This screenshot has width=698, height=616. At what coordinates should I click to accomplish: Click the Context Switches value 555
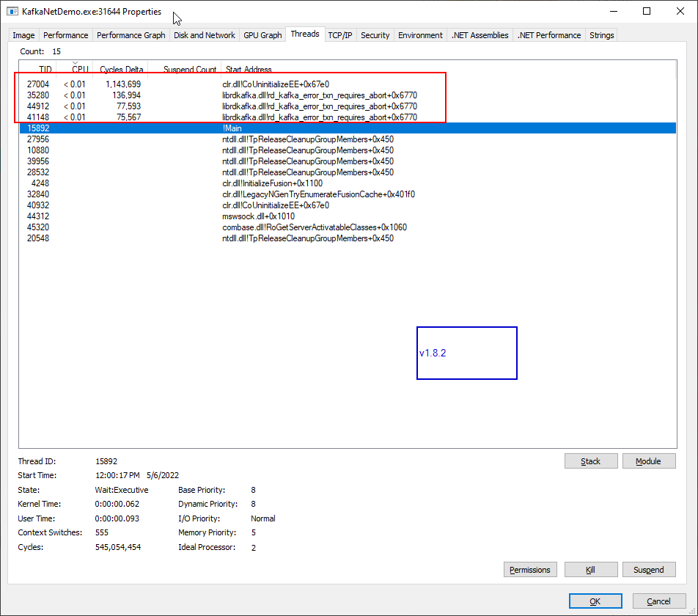pyautogui.click(x=101, y=533)
